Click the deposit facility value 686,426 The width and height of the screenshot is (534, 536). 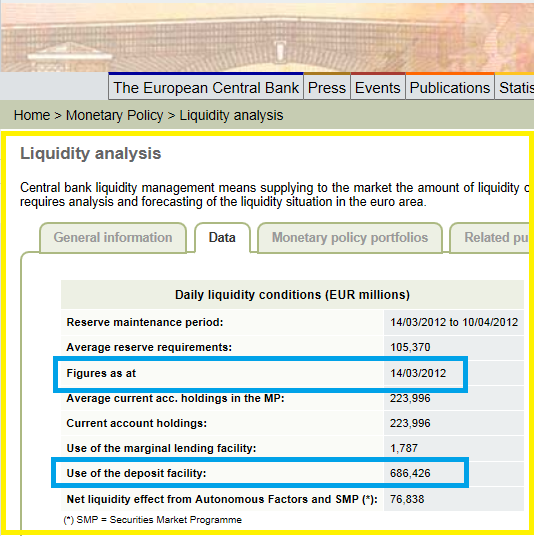[x=410, y=473]
